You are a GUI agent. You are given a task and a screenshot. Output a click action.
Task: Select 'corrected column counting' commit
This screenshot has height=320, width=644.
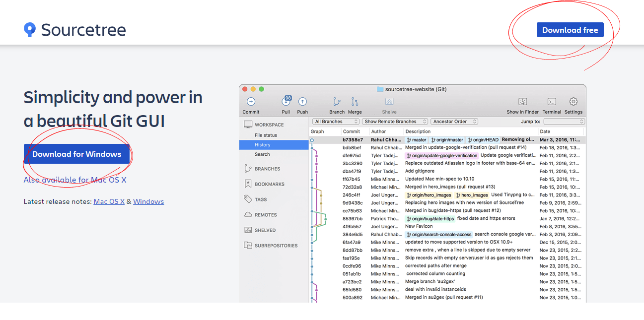point(447,274)
